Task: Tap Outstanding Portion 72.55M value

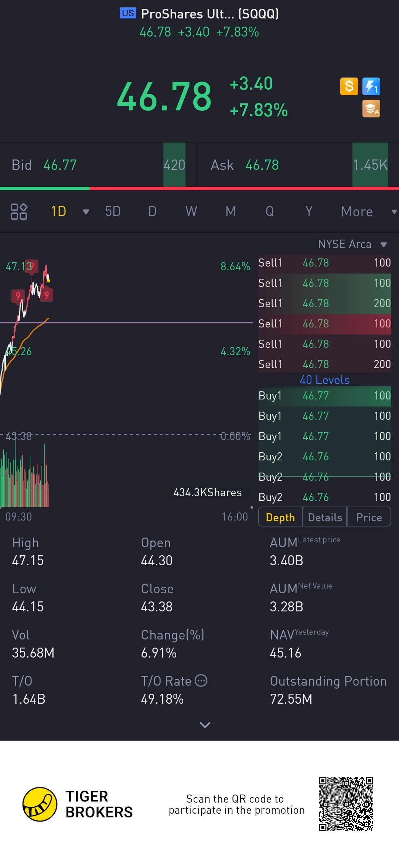Action: click(x=291, y=699)
